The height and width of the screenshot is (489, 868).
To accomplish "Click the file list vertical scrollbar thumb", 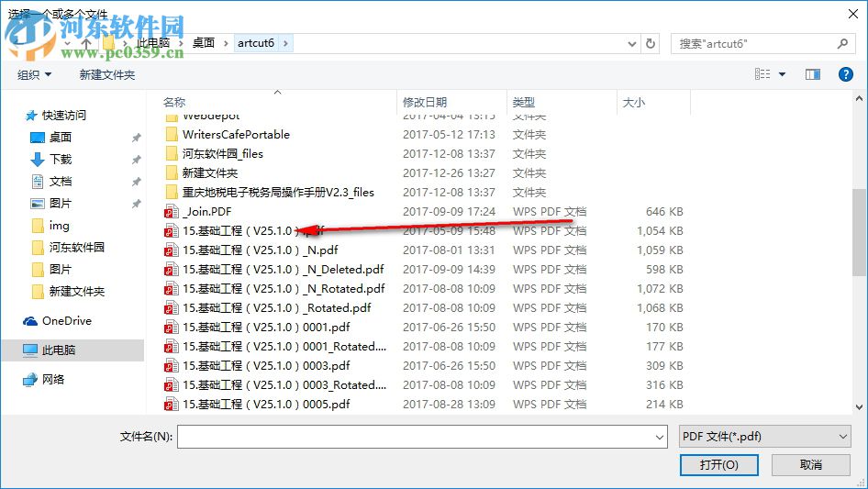I will coord(859,233).
